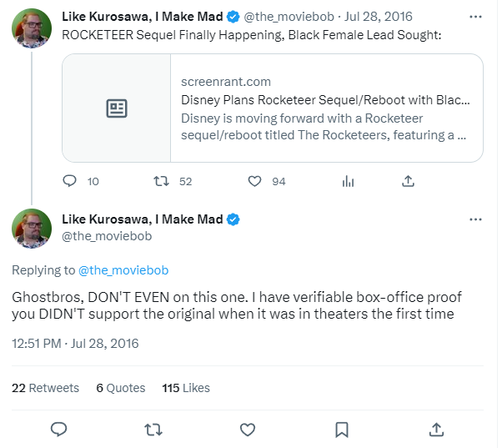View the 115 Likes list

pyautogui.click(x=186, y=388)
